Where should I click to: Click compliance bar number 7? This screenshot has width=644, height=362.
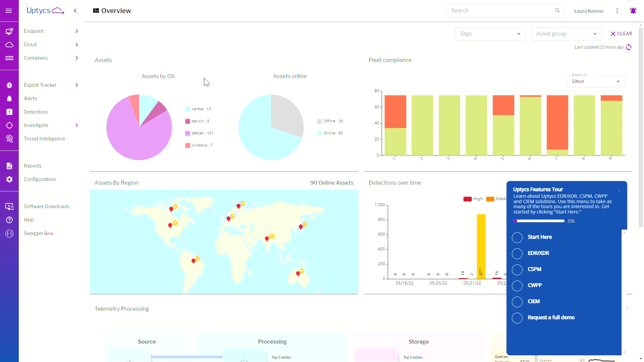click(x=557, y=125)
